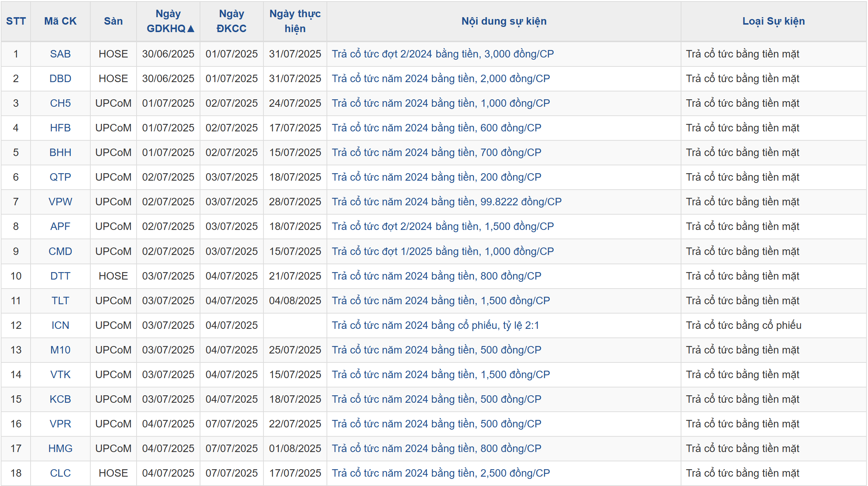Open HMG event 800 đồng/CP link

pyautogui.click(x=436, y=449)
